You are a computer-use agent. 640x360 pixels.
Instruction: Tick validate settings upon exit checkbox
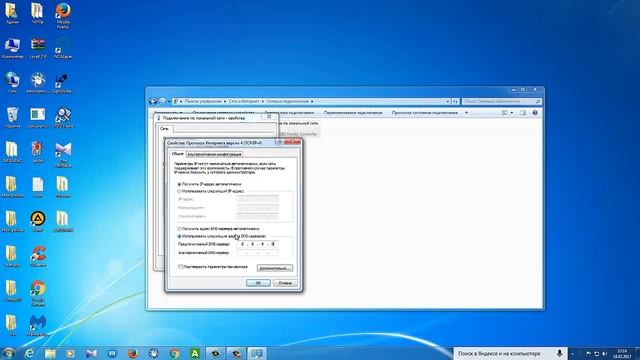click(x=180, y=267)
